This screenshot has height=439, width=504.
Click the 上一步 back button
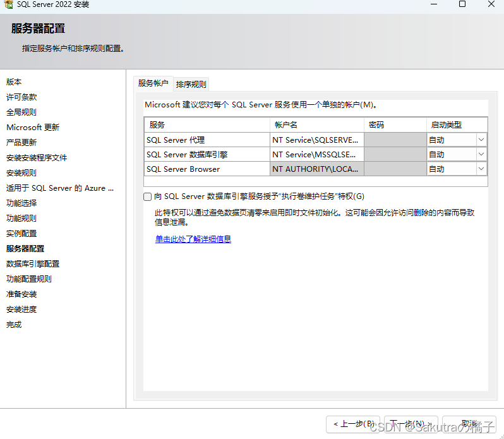point(353,424)
